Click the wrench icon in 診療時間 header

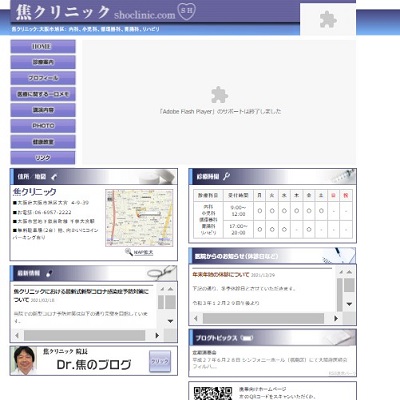click(227, 176)
